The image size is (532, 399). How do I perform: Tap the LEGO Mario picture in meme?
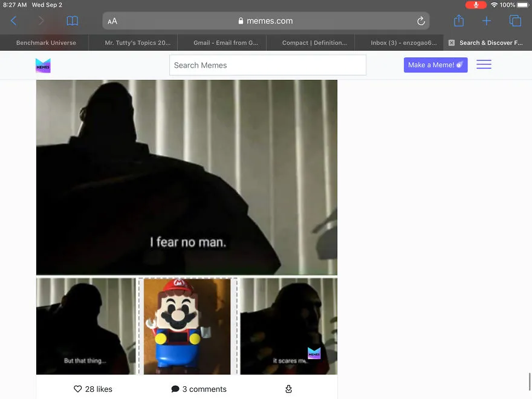point(187,326)
